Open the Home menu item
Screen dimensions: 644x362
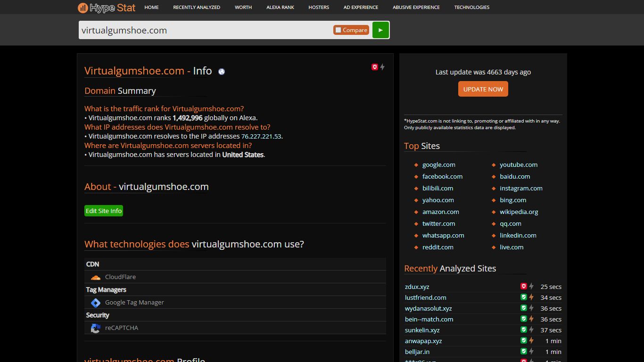(x=151, y=7)
